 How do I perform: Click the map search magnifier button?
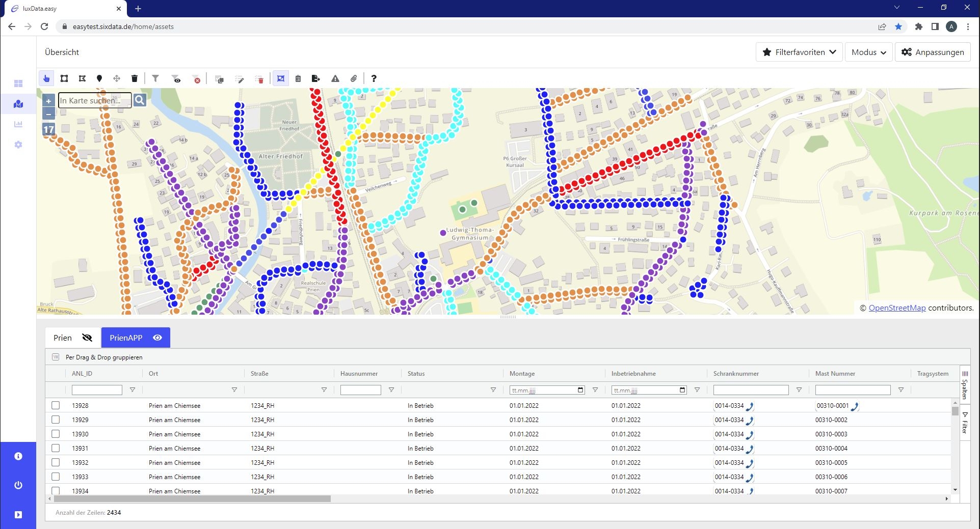click(140, 100)
